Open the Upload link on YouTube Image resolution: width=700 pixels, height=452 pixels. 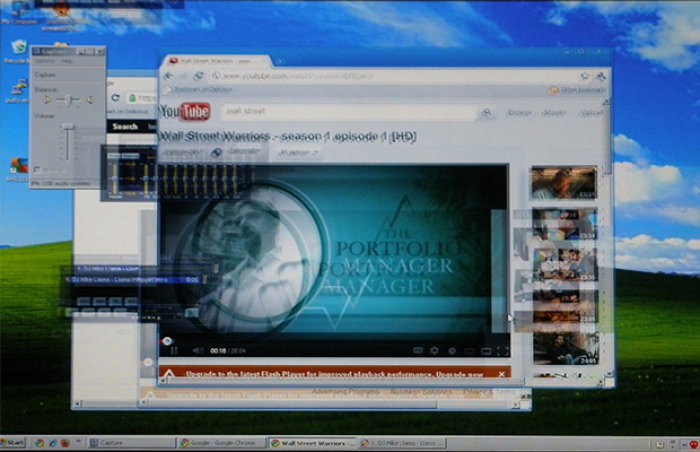[x=591, y=112]
